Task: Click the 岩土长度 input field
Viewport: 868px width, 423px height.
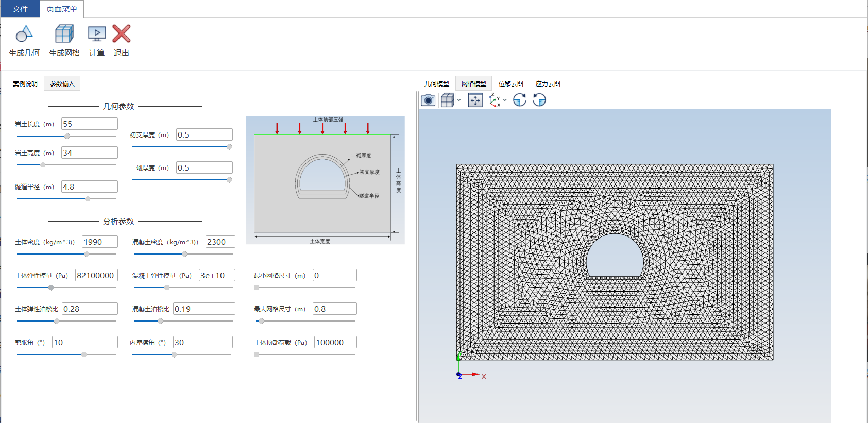Action: pyautogui.click(x=90, y=124)
